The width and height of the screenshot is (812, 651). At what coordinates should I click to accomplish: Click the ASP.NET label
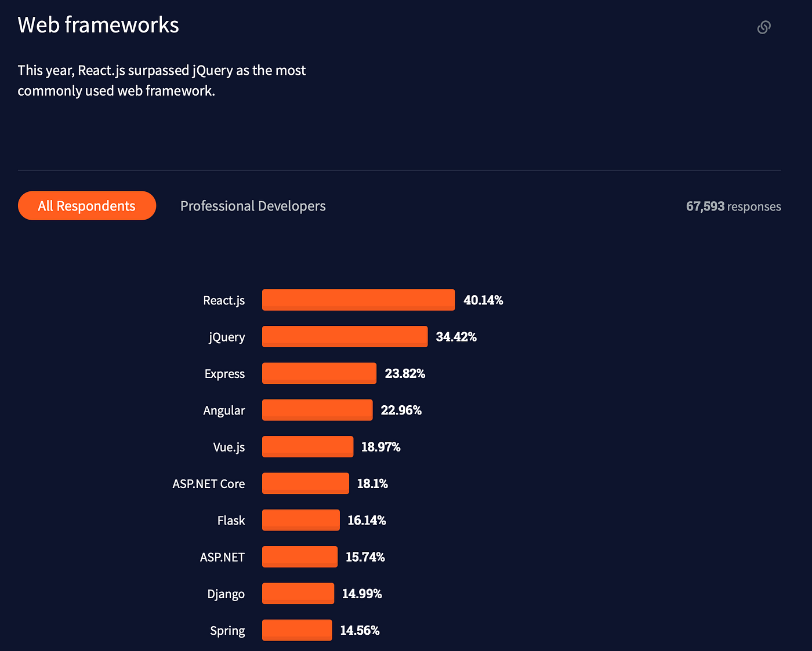(222, 557)
